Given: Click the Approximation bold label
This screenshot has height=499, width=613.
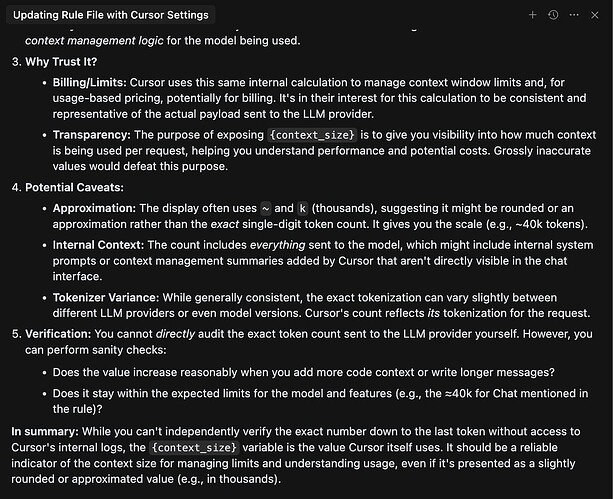Looking at the screenshot, I should [94, 208].
